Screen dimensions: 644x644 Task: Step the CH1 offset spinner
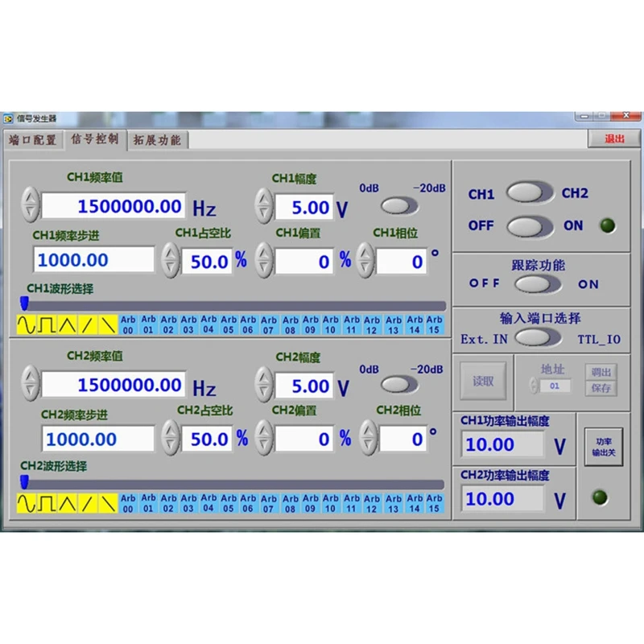(x=264, y=260)
